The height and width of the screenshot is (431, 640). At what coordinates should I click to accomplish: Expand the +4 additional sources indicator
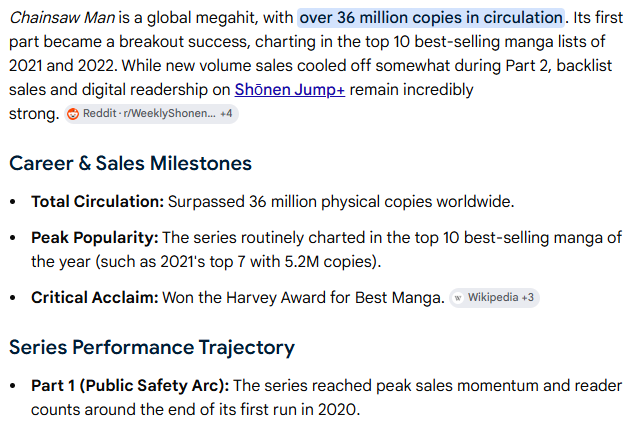[226, 113]
